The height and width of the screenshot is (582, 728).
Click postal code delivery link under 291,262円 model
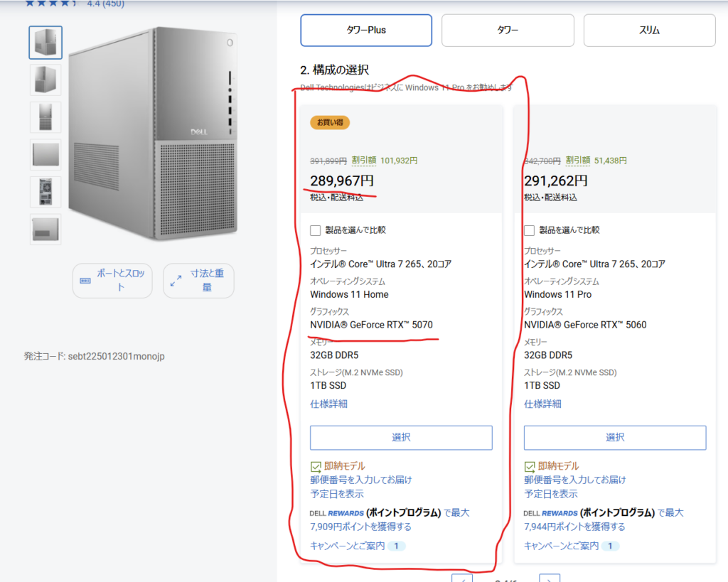point(574,486)
